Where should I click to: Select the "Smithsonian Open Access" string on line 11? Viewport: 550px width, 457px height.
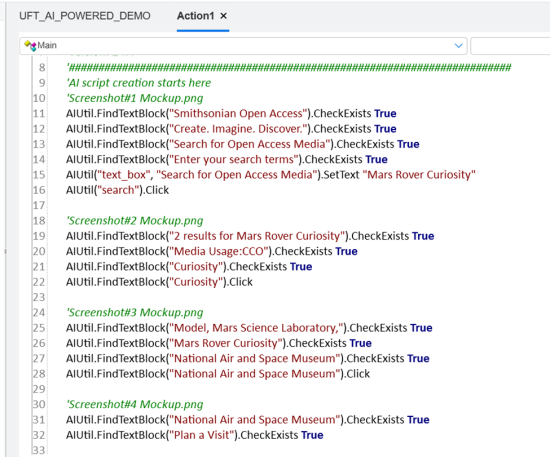238,113
